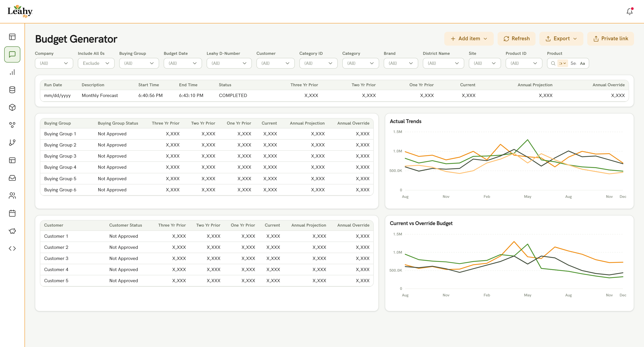Screen dimensions: 644x347
Task: Click the Refresh button
Action: click(517, 39)
